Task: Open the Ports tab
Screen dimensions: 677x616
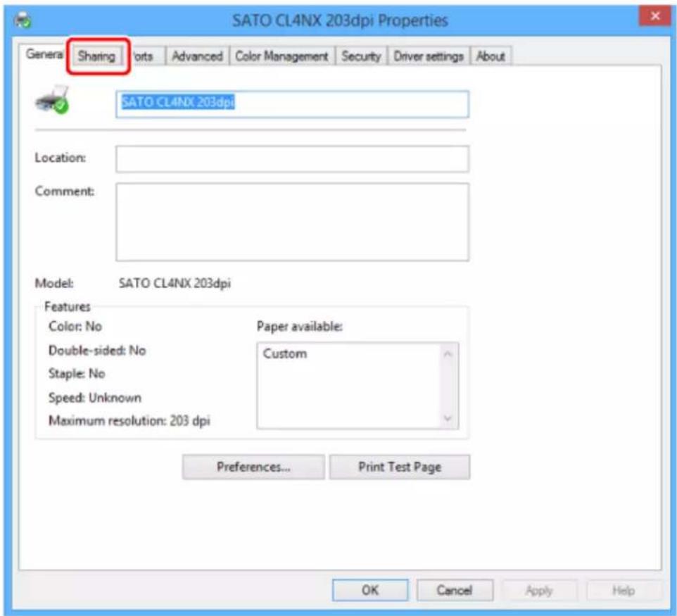Action: [x=144, y=56]
